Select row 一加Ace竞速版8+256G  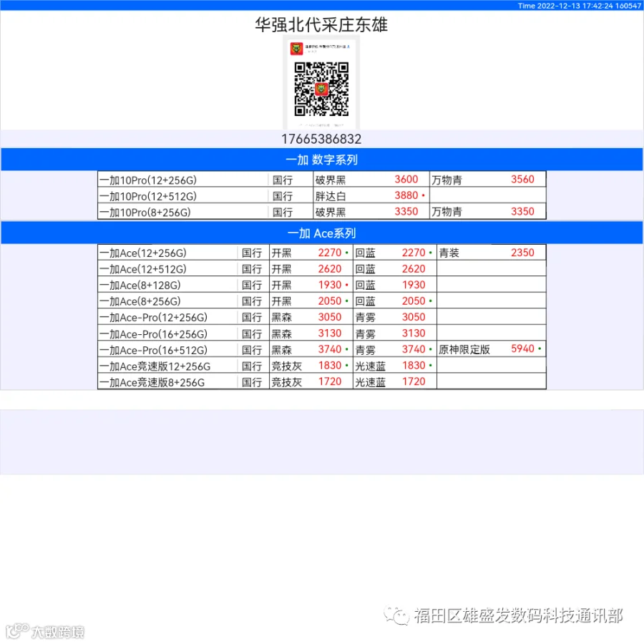click(321, 381)
